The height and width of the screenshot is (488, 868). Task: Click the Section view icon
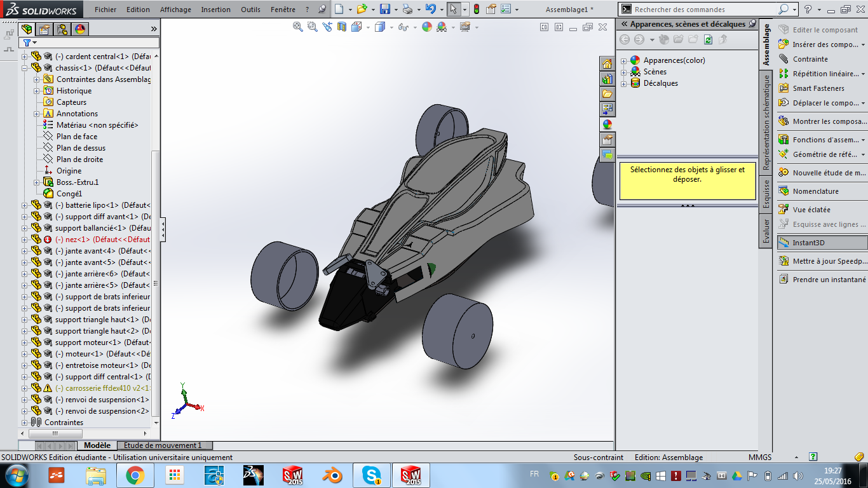tap(342, 27)
